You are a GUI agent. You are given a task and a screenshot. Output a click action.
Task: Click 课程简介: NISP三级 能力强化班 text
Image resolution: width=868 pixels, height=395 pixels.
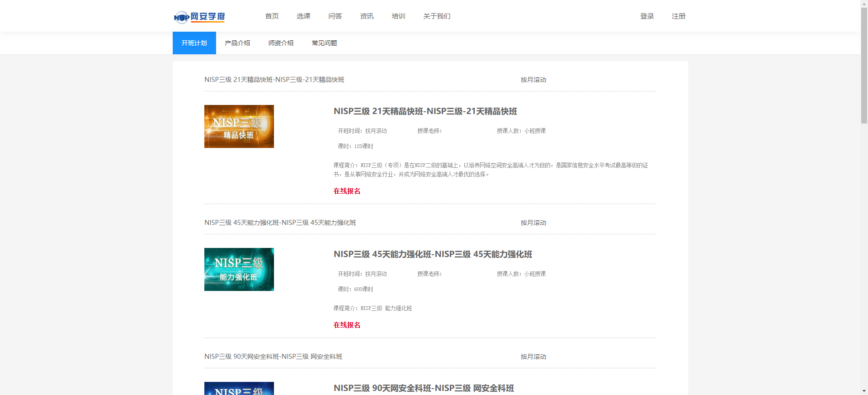point(373,308)
